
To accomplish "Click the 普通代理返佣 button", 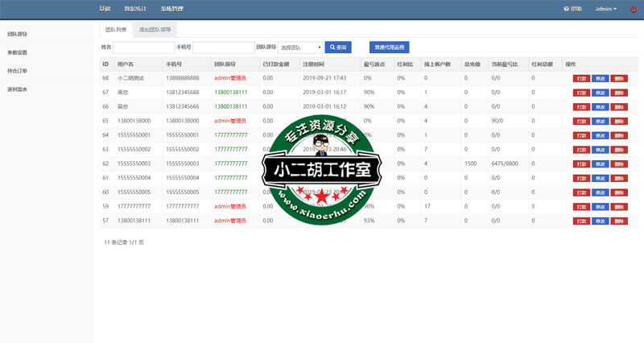I will (x=389, y=48).
